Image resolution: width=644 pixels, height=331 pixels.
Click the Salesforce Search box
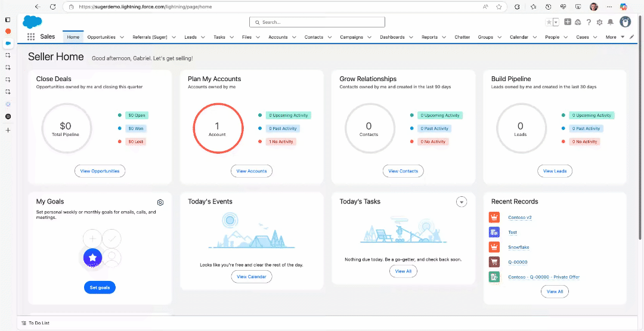[317, 22]
